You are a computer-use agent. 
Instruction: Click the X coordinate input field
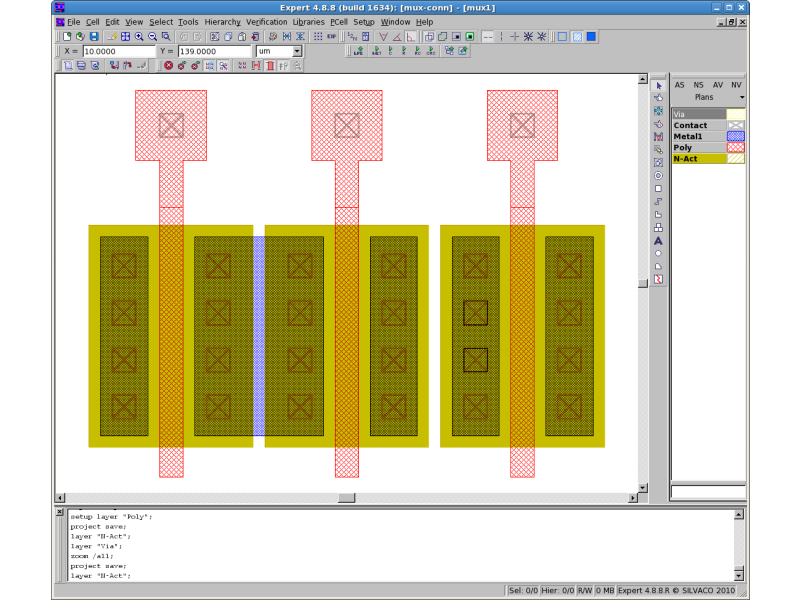(118, 51)
